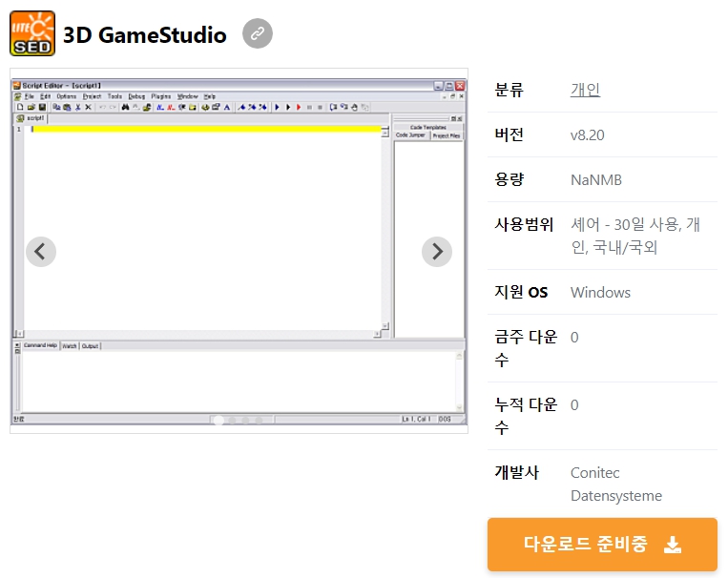Viewport: 728px width, 578px height.
Task: Click the copy-link icon beside 3D GameStudio
Action: click(258, 33)
